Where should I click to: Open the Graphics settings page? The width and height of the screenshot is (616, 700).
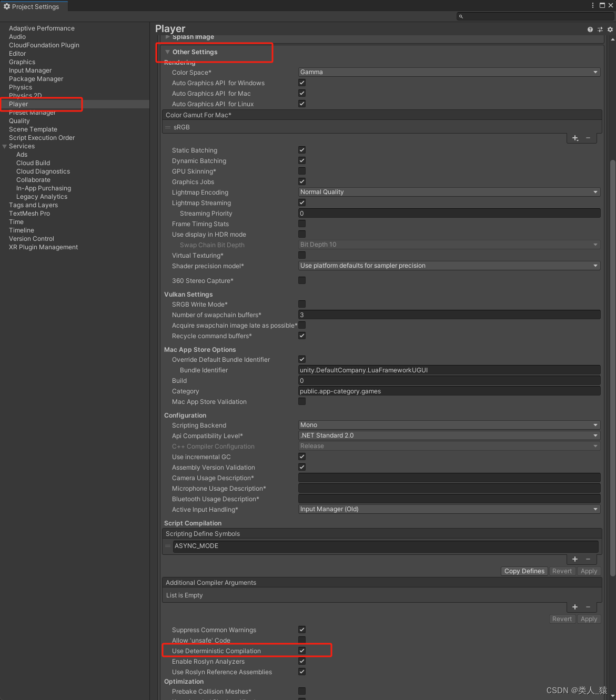pyautogui.click(x=22, y=62)
